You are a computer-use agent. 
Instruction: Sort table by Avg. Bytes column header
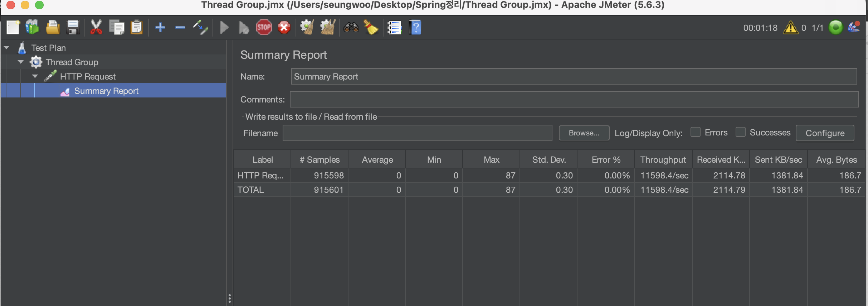pyautogui.click(x=837, y=159)
